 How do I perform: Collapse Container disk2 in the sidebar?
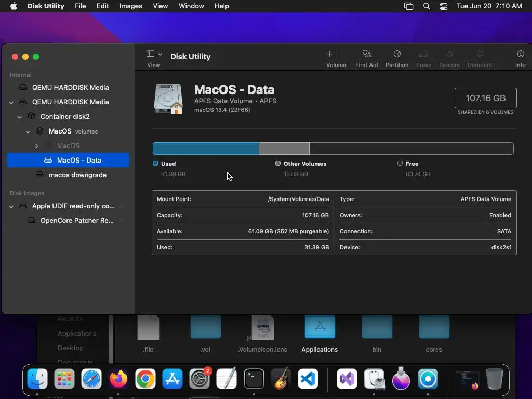tap(19, 117)
